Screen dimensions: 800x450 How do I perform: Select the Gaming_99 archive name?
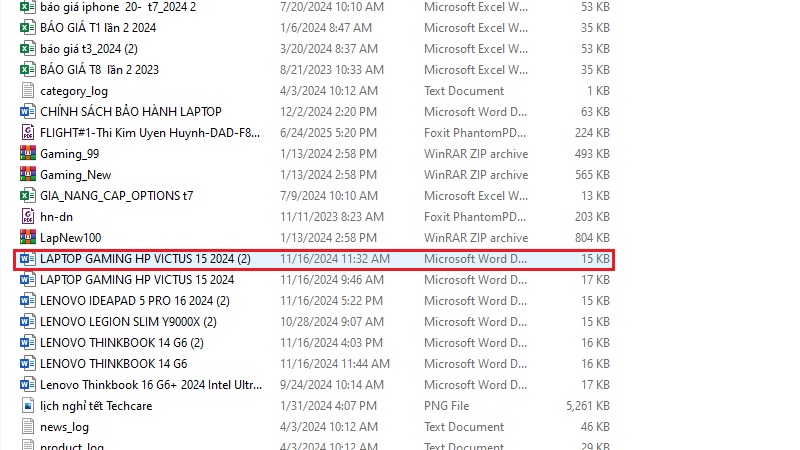[x=69, y=154]
